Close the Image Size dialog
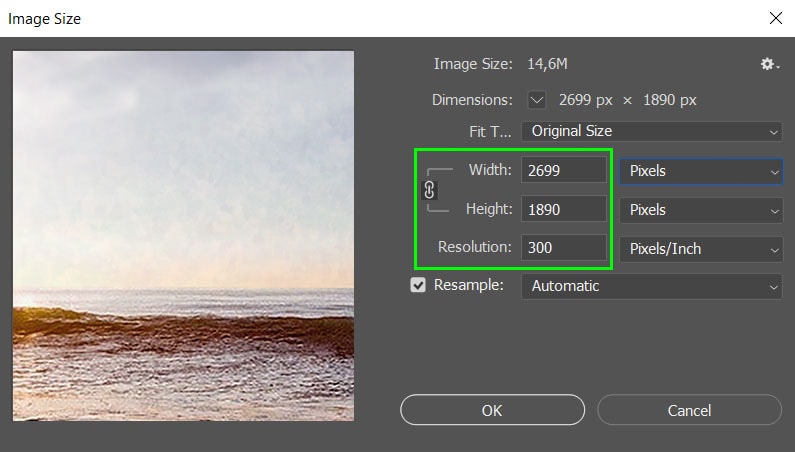This screenshot has width=795, height=452. pyautogui.click(x=776, y=18)
